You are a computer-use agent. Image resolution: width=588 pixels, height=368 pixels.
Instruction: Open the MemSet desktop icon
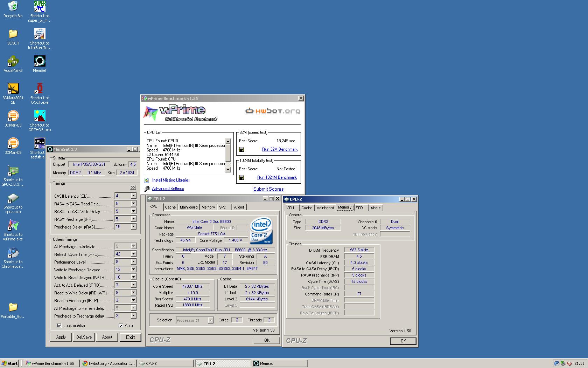pyautogui.click(x=40, y=61)
